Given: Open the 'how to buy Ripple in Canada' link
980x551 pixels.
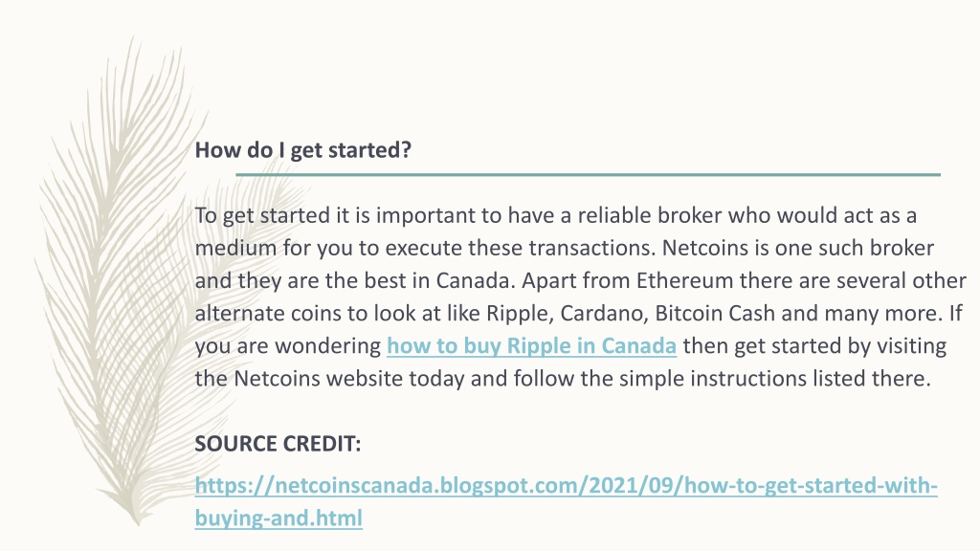Looking at the screenshot, I should 531,346.
